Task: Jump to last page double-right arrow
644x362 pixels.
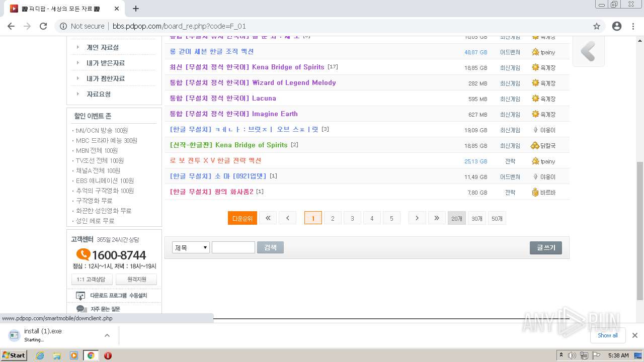Action: 436,218
